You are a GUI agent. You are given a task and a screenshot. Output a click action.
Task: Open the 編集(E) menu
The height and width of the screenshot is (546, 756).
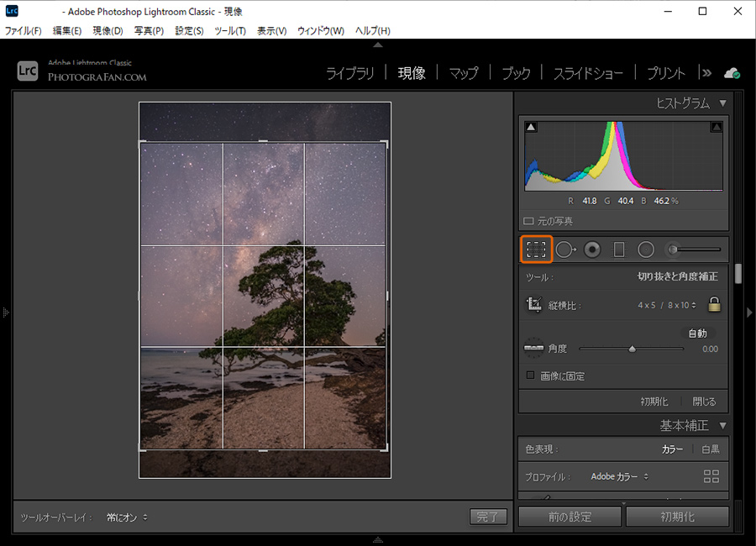pos(67,31)
